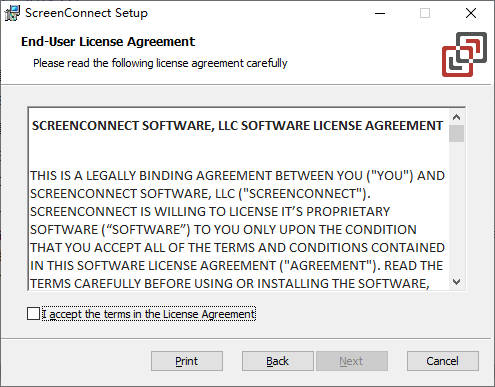Viewport: 495px width, 387px height.
Task: Click the ScreenConnect Setup title bar text
Action: 86,13
